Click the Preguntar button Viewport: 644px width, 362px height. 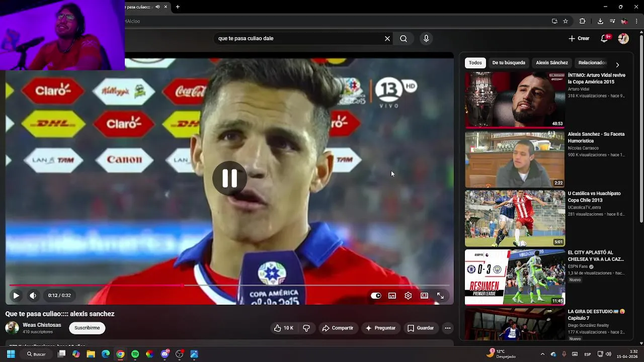tap(380, 328)
